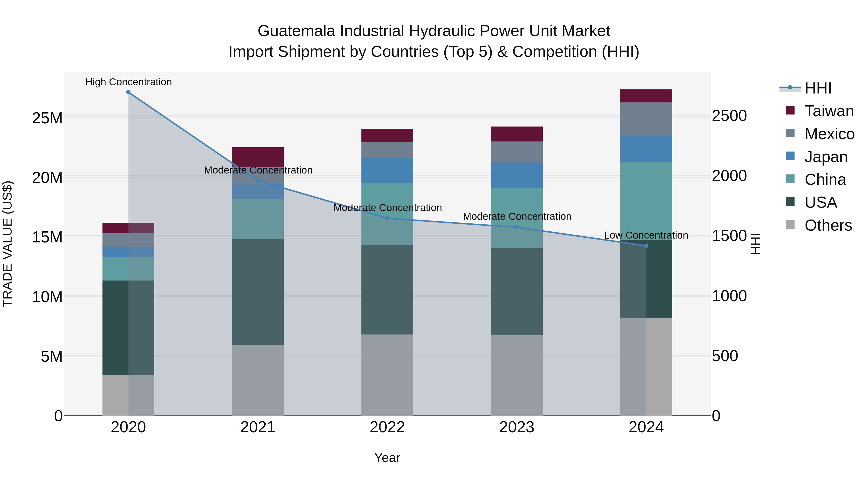The width and height of the screenshot is (868, 488).
Task: Click the 2020 HHI data point
Action: pyautogui.click(x=128, y=92)
